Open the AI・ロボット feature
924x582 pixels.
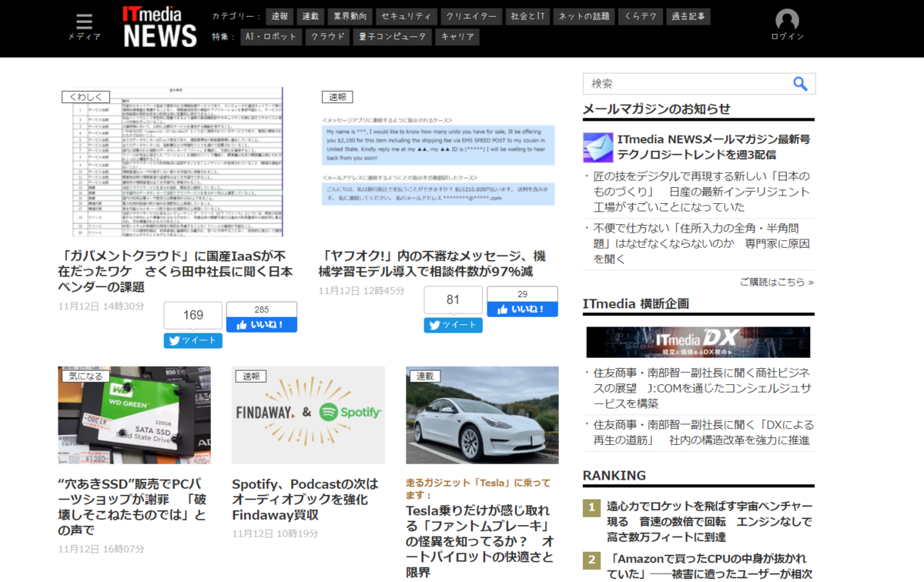coord(270,37)
